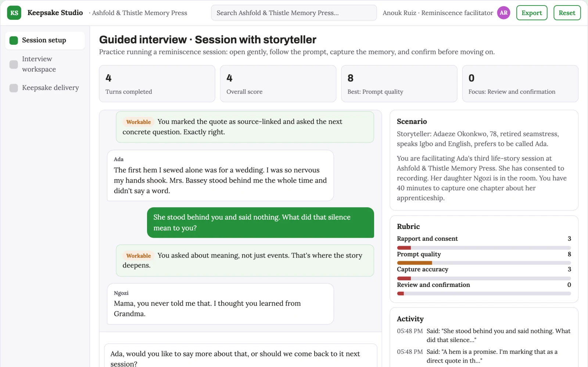The height and width of the screenshot is (367, 588).
Task: Click the green KS app logo
Action: point(14,13)
